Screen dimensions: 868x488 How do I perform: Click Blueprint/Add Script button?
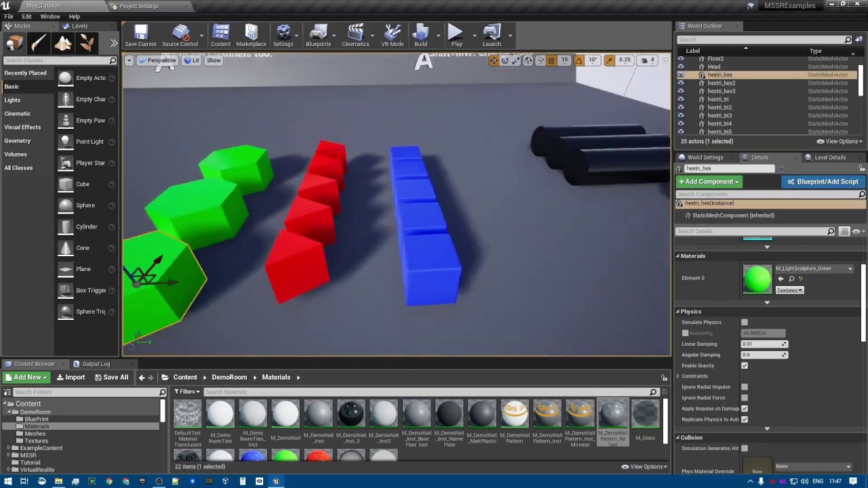click(x=823, y=182)
